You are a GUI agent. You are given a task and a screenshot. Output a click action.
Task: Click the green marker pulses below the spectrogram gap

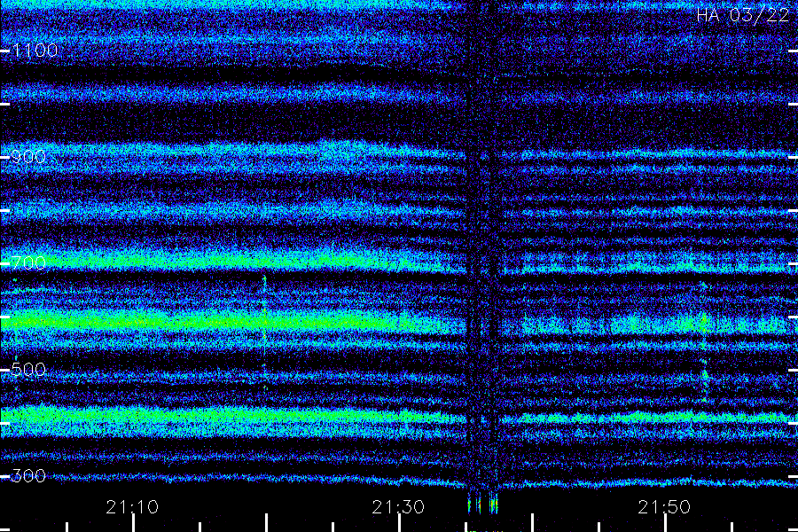point(483,505)
